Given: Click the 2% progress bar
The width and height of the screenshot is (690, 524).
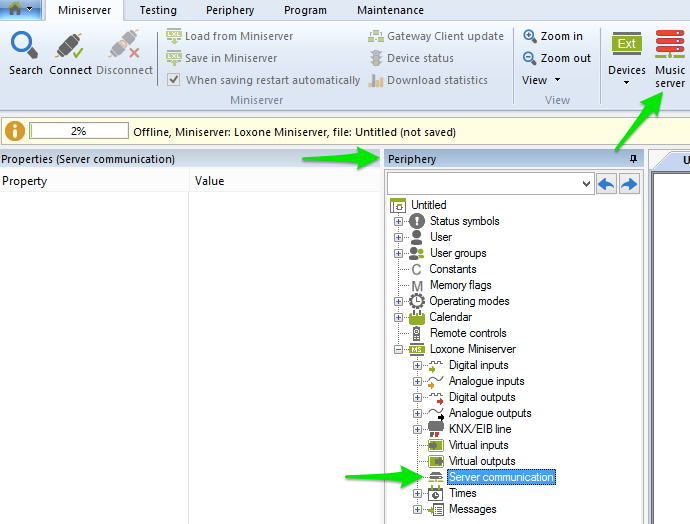Looking at the screenshot, I should click(79, 131).
